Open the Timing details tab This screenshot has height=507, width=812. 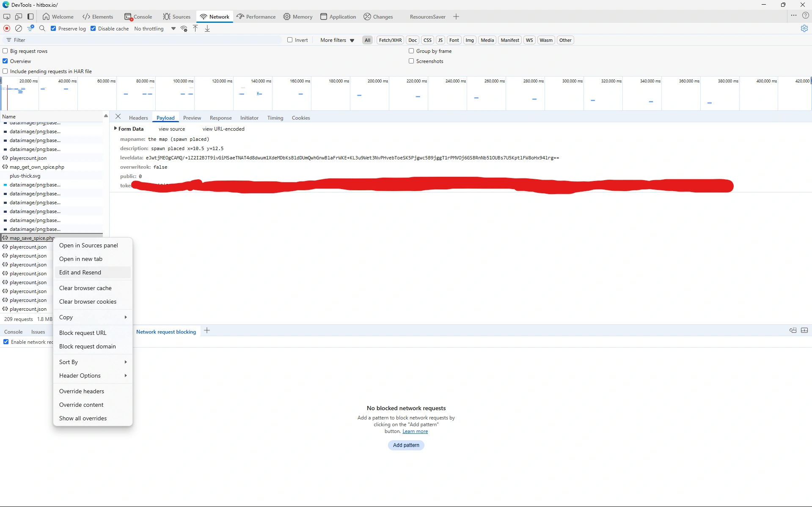(275, 118)
